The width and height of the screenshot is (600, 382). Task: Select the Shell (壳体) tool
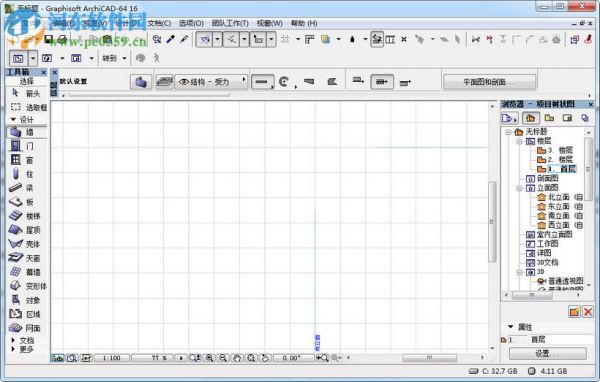pos(26,244)
